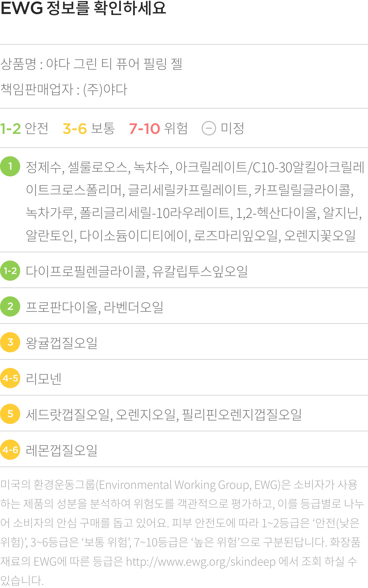The image size is (368, 588).
Task: Click the green 1-2 grade badge
Action: pyautogui.click(x=10, y=271)
